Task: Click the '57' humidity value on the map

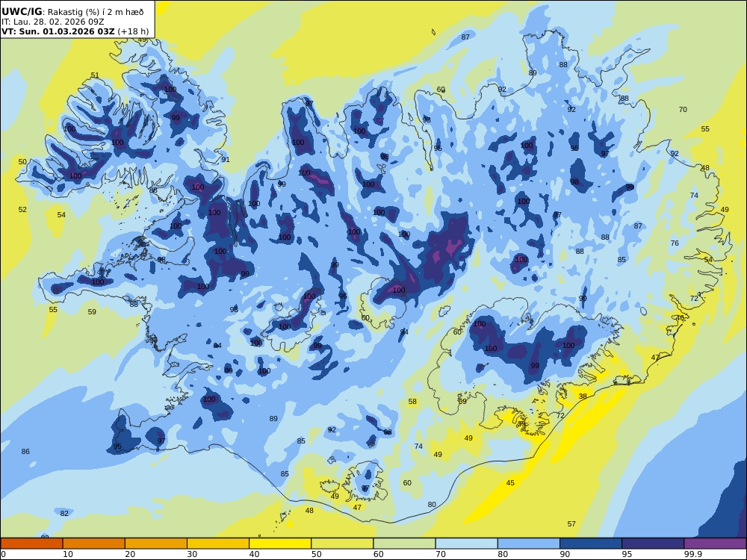Action: pos(571,524)
